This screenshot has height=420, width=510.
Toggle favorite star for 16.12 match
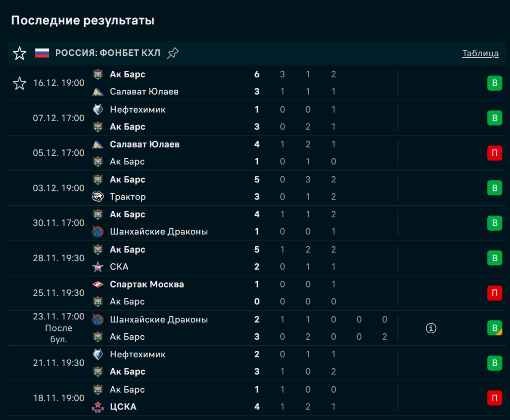click(19, 83)
